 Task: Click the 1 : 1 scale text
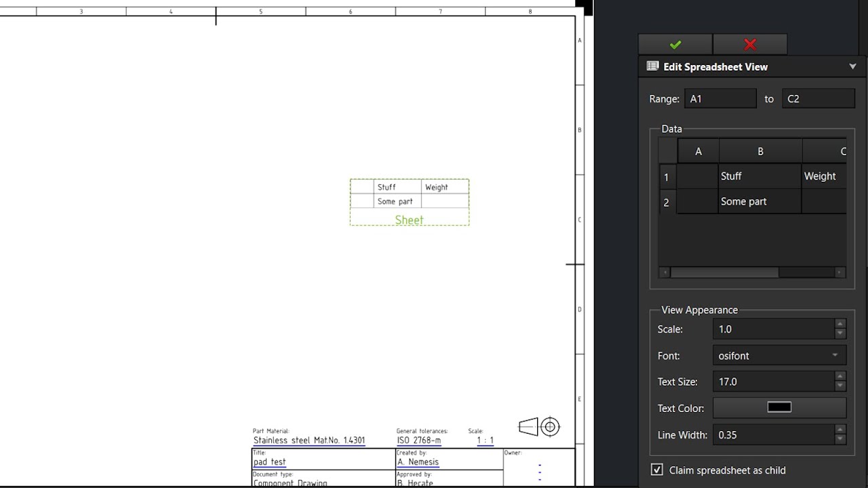pyautogui.click(x=485, y=440)
